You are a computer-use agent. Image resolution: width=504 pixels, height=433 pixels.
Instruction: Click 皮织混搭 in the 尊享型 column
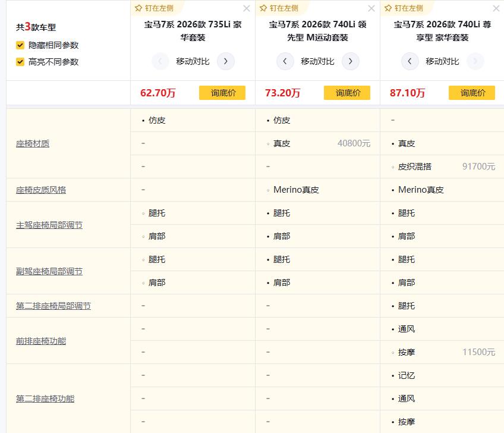(x=415, y=167)
